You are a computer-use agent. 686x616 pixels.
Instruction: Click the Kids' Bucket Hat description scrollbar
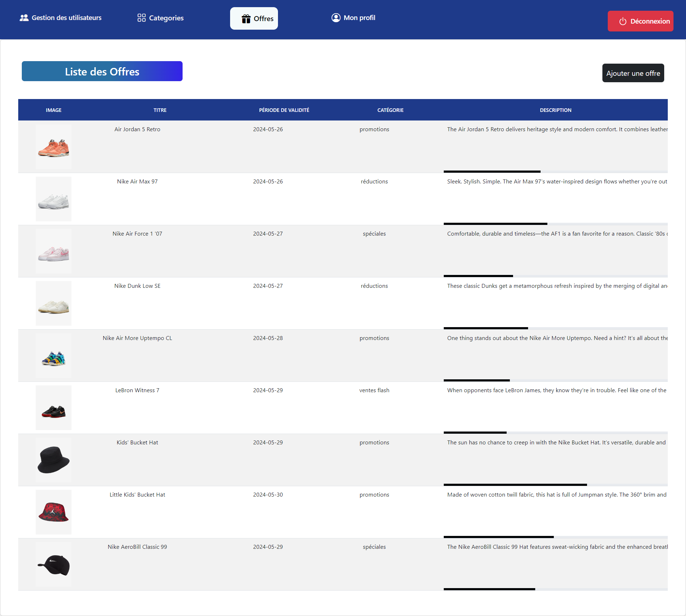[515, 485]
